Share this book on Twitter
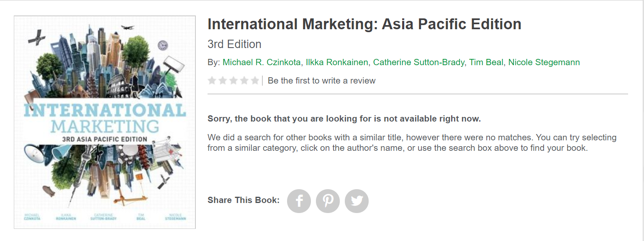This screenshot has height=241, width=644. pos(357,201)
